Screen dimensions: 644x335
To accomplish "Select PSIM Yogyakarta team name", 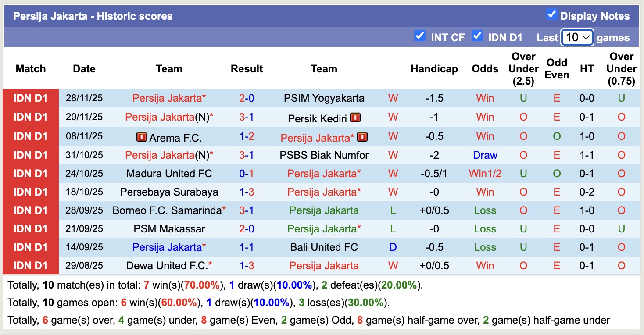I will [x=323, y=98].
